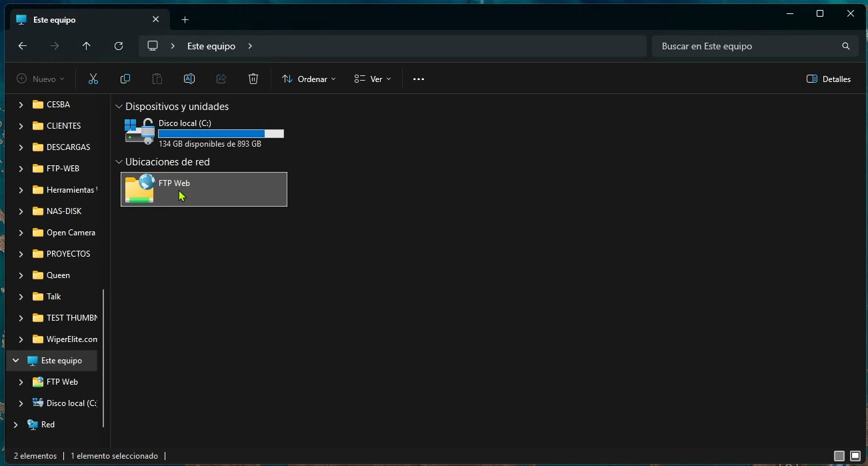
Task: Click the Disco local (C:) storage usage bar
Action: pos(221,134)
